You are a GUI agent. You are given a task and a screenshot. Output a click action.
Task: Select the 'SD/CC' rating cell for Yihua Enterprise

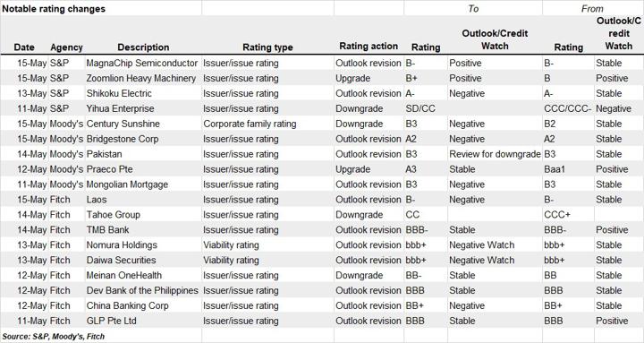point(426,109)
